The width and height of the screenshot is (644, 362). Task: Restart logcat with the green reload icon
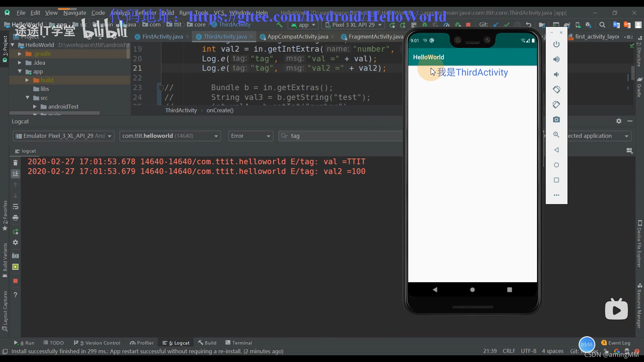15,232
